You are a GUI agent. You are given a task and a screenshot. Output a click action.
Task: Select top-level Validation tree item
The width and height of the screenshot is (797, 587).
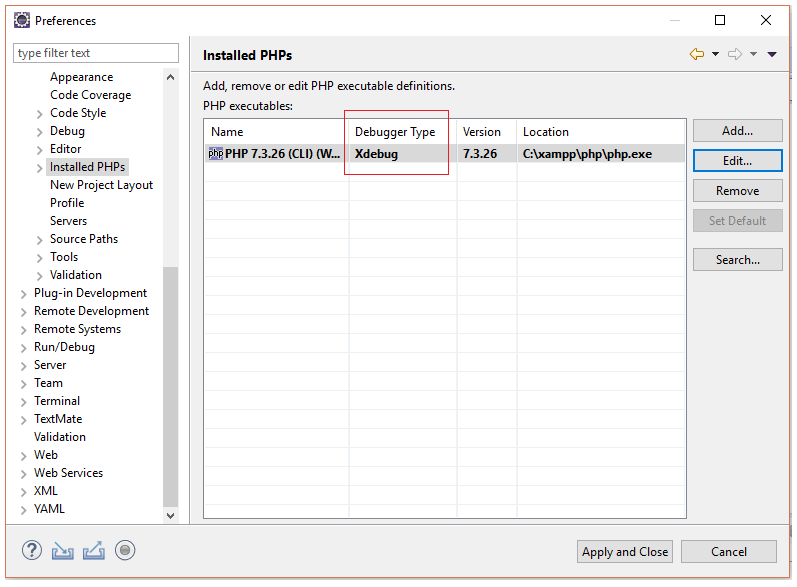(x=59, y=437)
